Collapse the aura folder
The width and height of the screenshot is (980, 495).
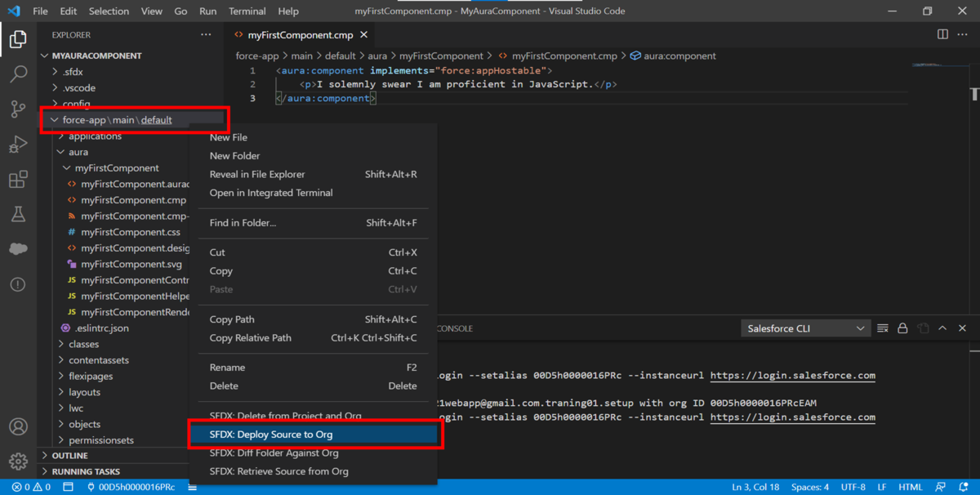(78, 152)
